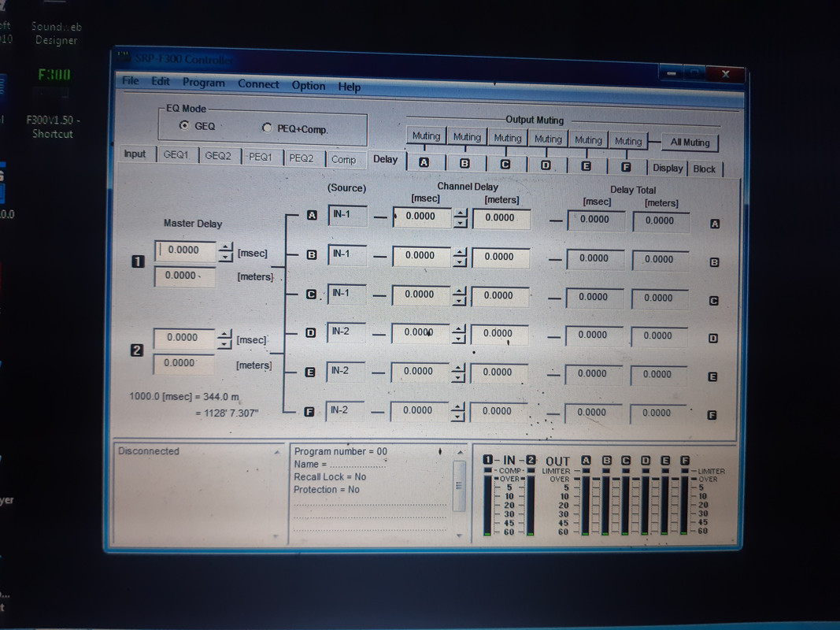Toggle Muting button for output F
Image resolution: width=840 pixels, height=630 pixels.
628,142
